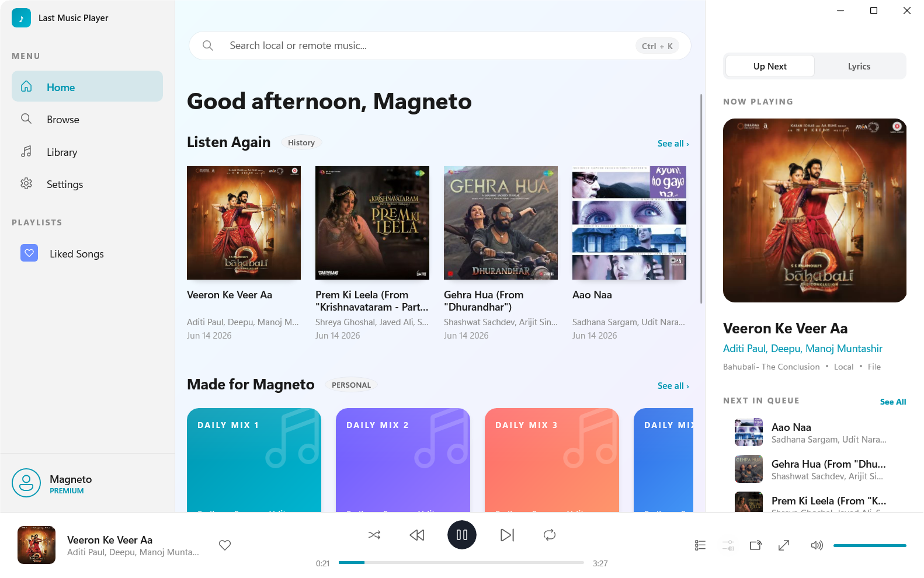Click 'Bahubali- The Conclusion' album text
This screenshot has height=578, width=924.
point(771,367)
